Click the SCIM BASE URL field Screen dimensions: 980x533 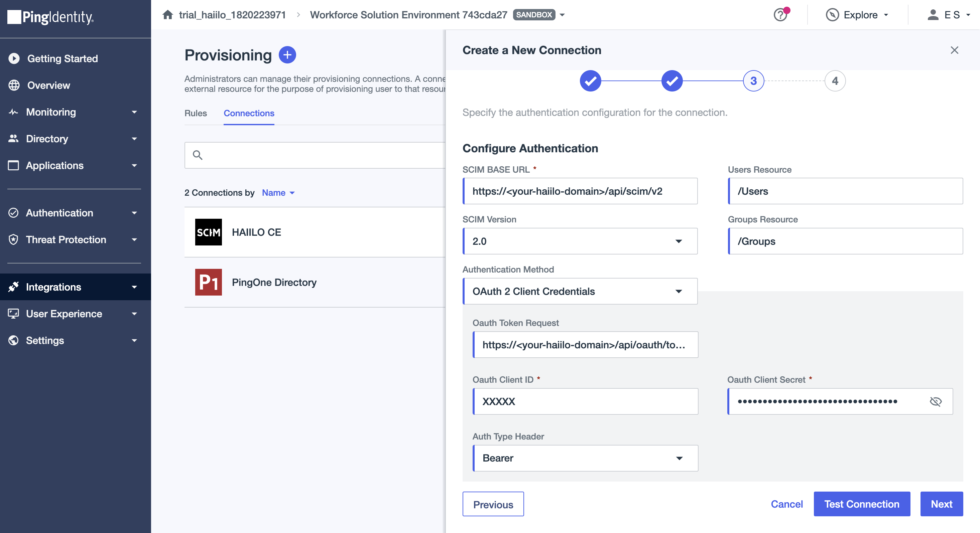tap(580, 191)
